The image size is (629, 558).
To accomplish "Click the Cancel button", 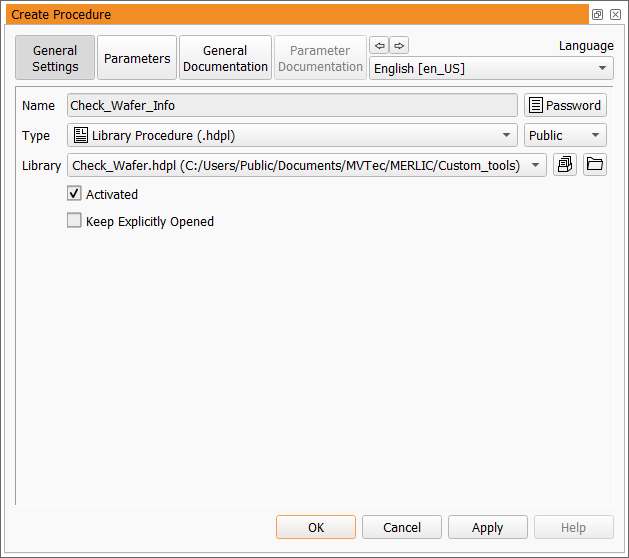I will point(402,527).
